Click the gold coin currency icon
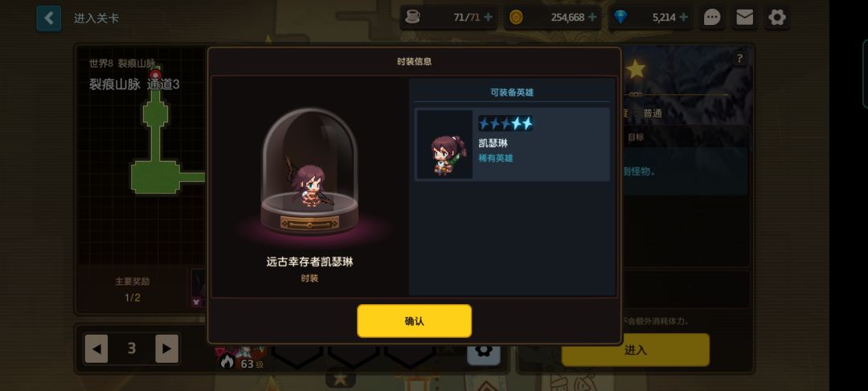 tap(516, 18)
